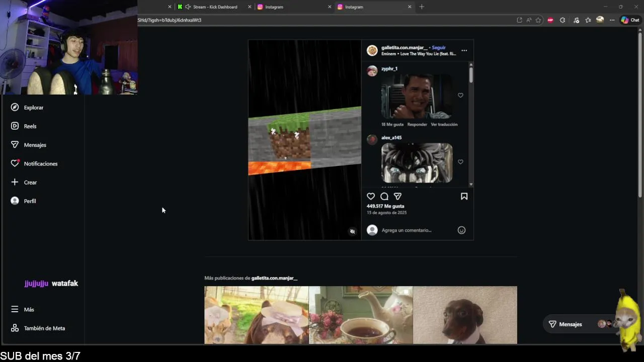Select the active second Instagram tab
644x362 pixels.
372,7
